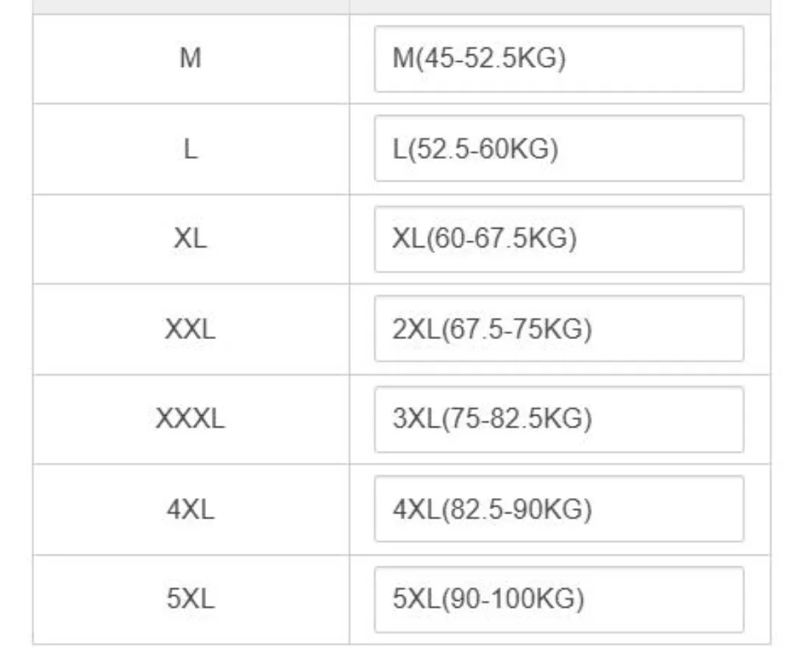Click the M size label cell

(x=190, y=59)
